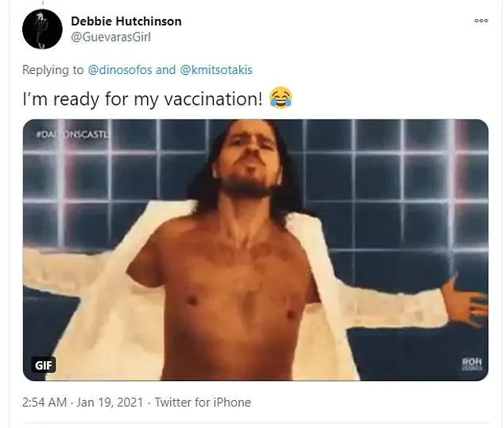The image size is (504, 428).
Task: Click the 'Replying to' label
Action: pyautogui.click(x=52, y=70)
